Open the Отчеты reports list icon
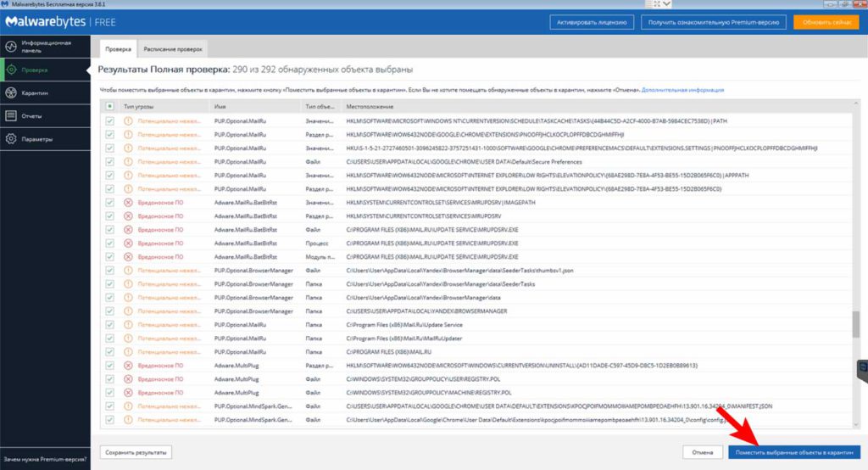The image size is (868, 470). 11,116
